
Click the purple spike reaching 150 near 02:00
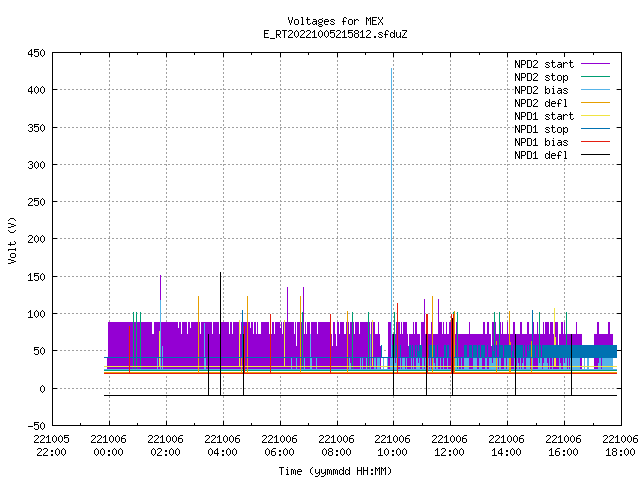point(160,288)
